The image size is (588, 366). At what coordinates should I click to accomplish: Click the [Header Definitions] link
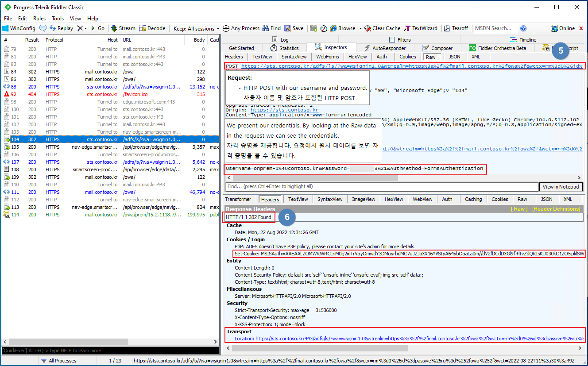tap(556, 209)
